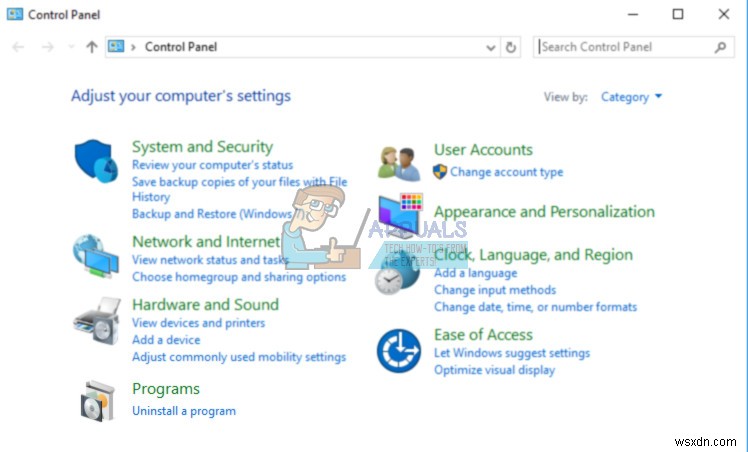The image size is (748, 452).
Task: Go up one folder level arrow
Action: click(92, 47)
